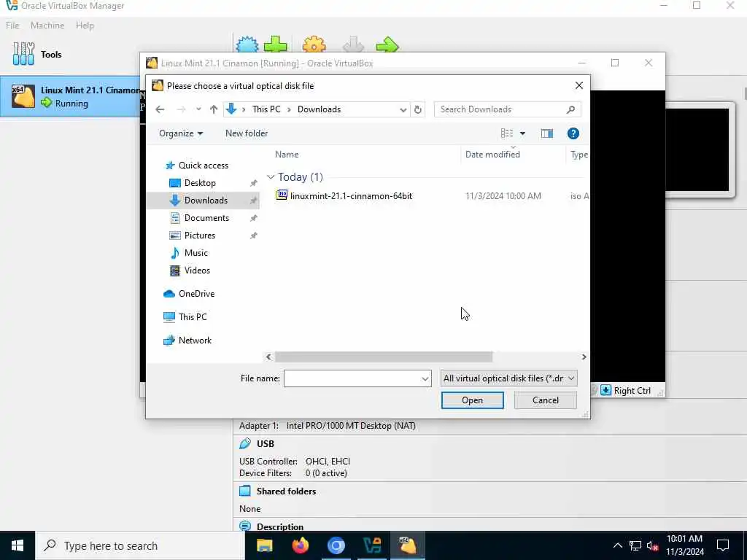The height and width of the screenshot is (560, 747).
Task: Click the horizontal scrollbar in file list
Action: (x=384, y=357)
